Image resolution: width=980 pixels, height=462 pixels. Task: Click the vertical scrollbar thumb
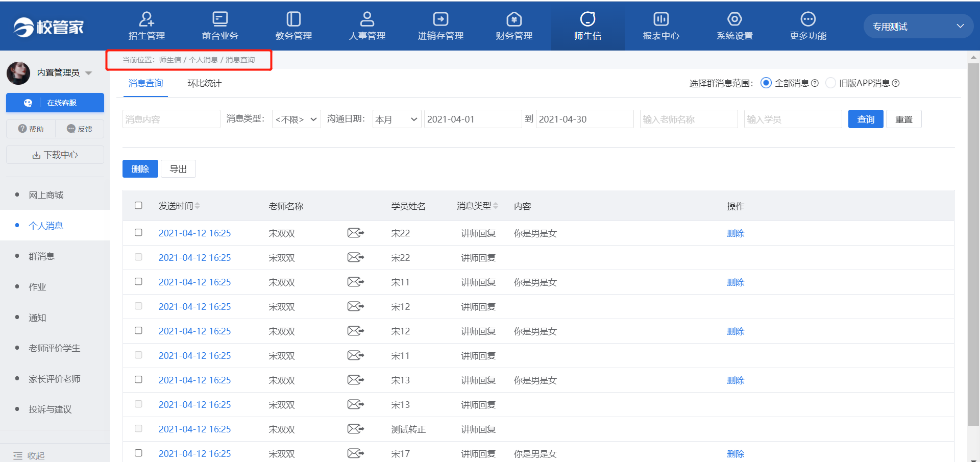[973, 244]
